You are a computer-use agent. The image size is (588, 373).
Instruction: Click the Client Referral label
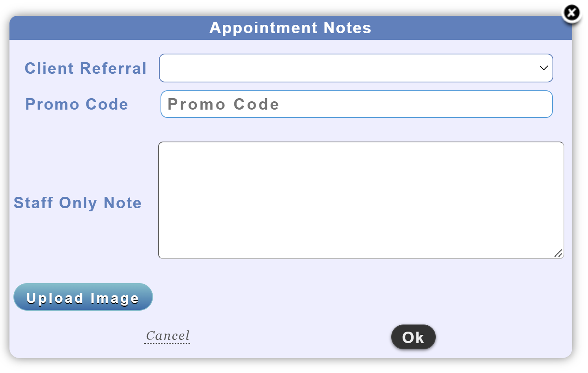point(86,68)
